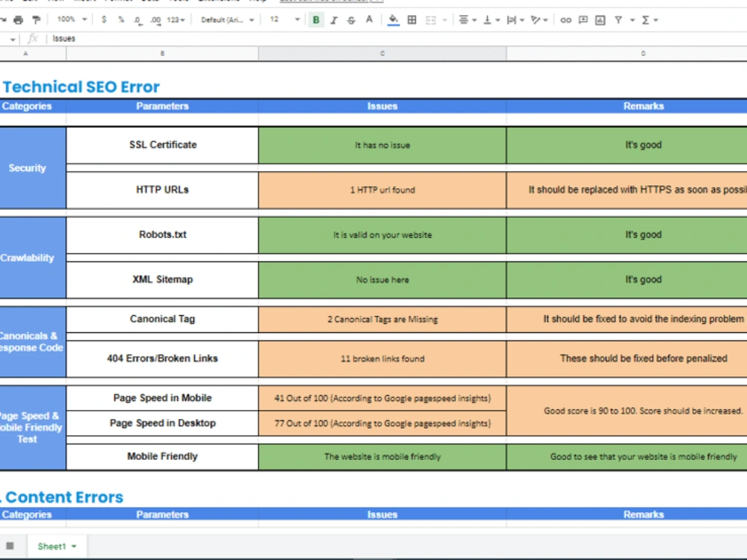Click the All sheets list icon
Image resolution: width=747 pixels, height=560 pixels.
pos(10,546)
